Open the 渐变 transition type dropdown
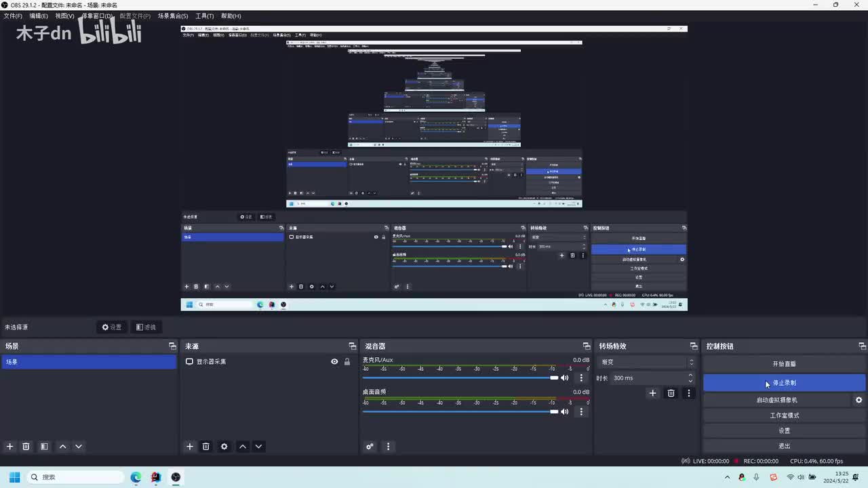 pyautogui.click(x=646, y=363)
